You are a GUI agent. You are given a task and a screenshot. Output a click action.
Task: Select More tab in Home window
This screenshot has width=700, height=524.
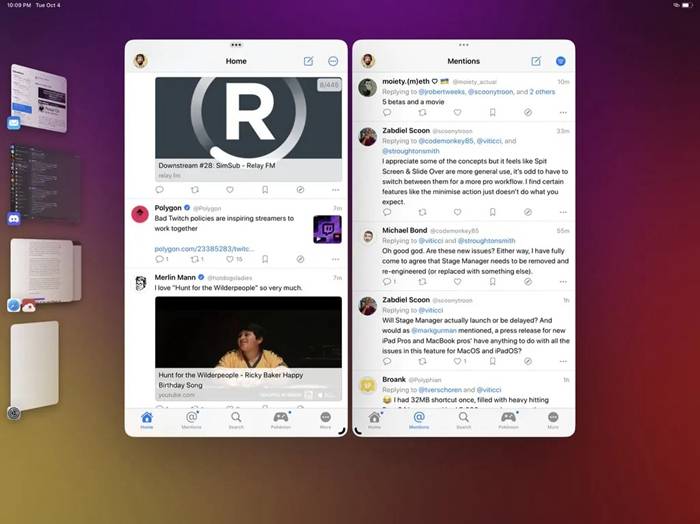[x=325, y=420]
